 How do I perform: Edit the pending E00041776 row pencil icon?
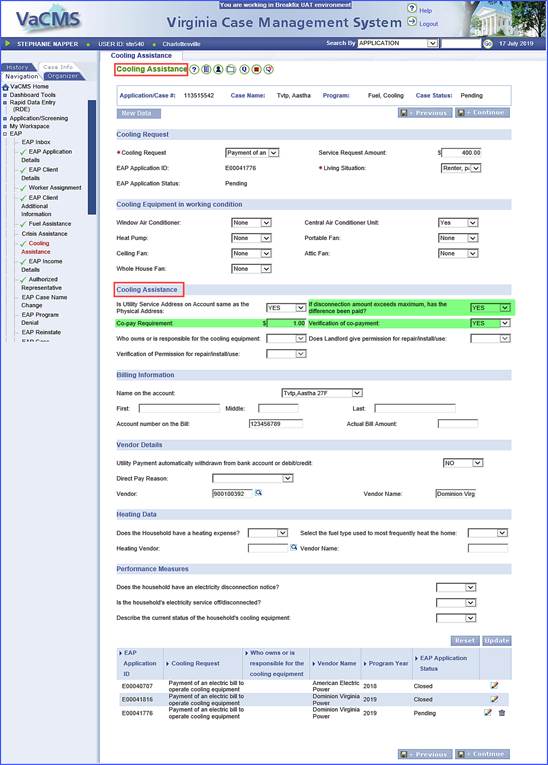point(487,712)
